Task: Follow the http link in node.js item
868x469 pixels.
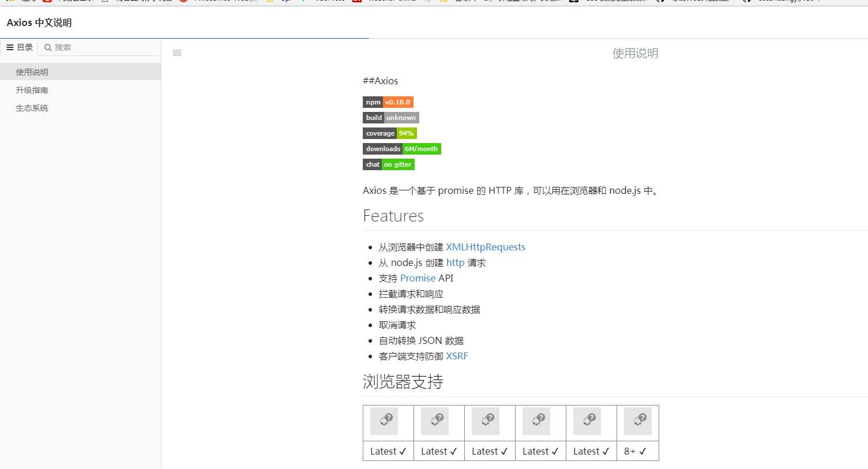Action: [455, 262]
